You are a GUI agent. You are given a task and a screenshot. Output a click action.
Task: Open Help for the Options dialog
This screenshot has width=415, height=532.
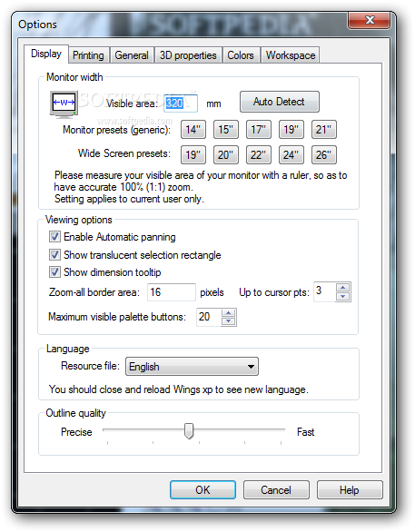pyautogui.click(x=350, y=490)
